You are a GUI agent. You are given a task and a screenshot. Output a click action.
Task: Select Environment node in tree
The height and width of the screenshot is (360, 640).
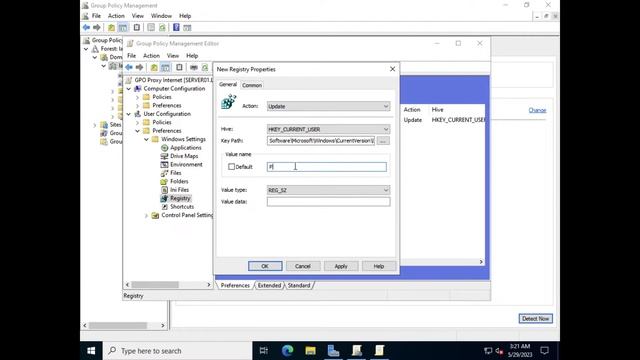point(186,164)
